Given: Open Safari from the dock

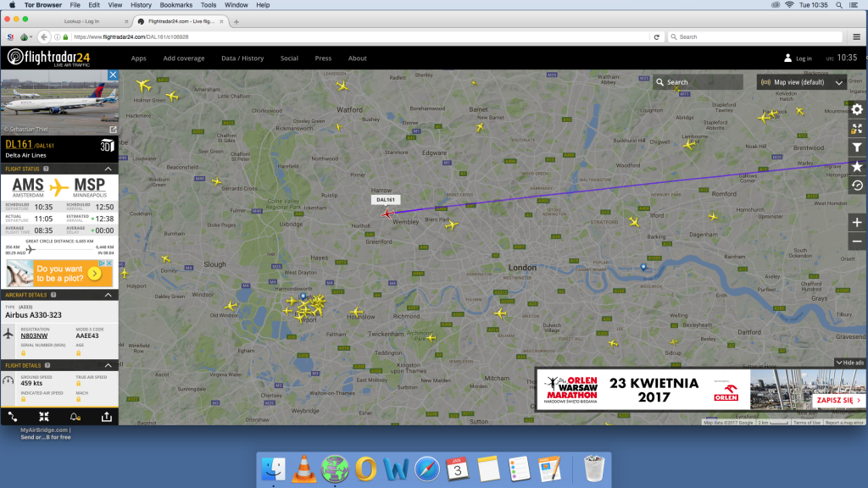Looking at the screenshot, I should (426, 469).
